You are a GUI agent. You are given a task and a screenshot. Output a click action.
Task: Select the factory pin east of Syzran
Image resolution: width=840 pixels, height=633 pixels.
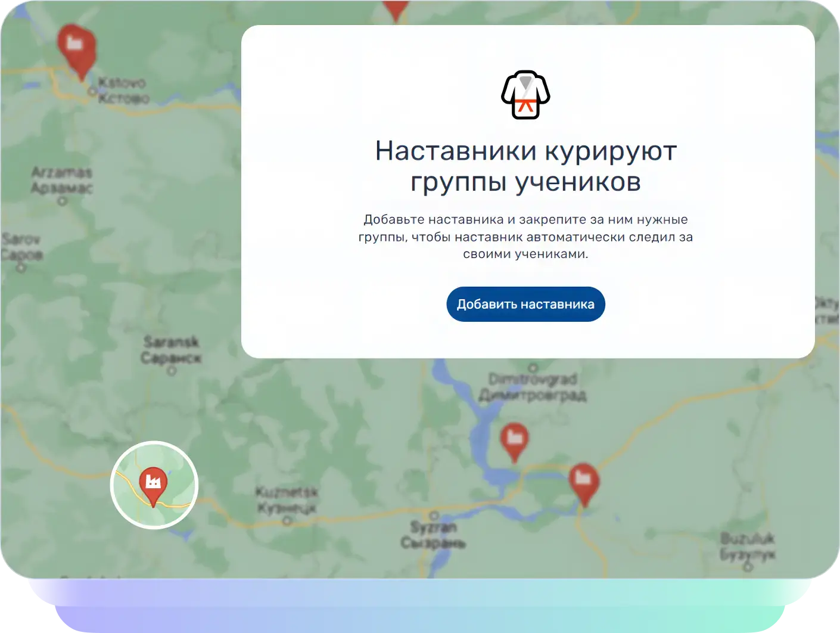pos(584,485)
